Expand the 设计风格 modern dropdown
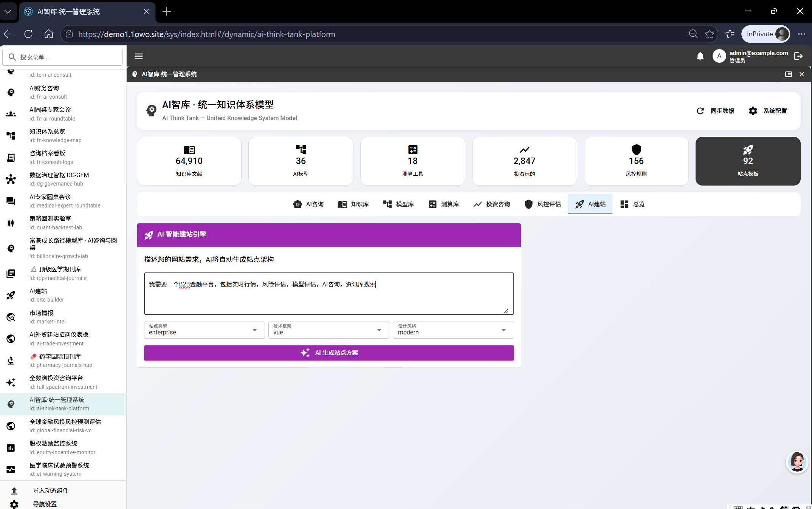The height and width of the screenshot is (509, 812). (453, 330)
